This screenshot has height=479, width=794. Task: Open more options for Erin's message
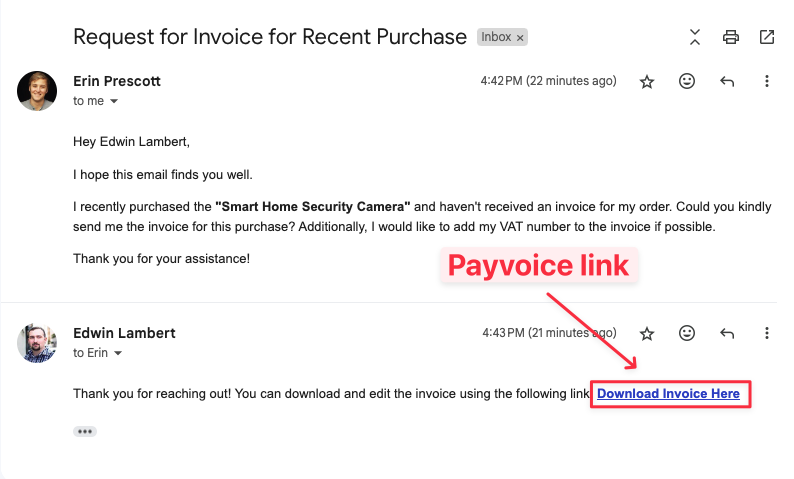(767, 82)
